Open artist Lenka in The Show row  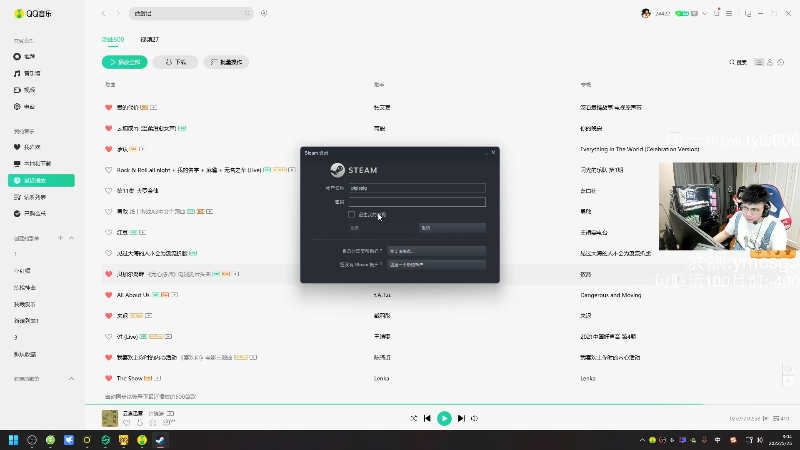coord(381,378)
